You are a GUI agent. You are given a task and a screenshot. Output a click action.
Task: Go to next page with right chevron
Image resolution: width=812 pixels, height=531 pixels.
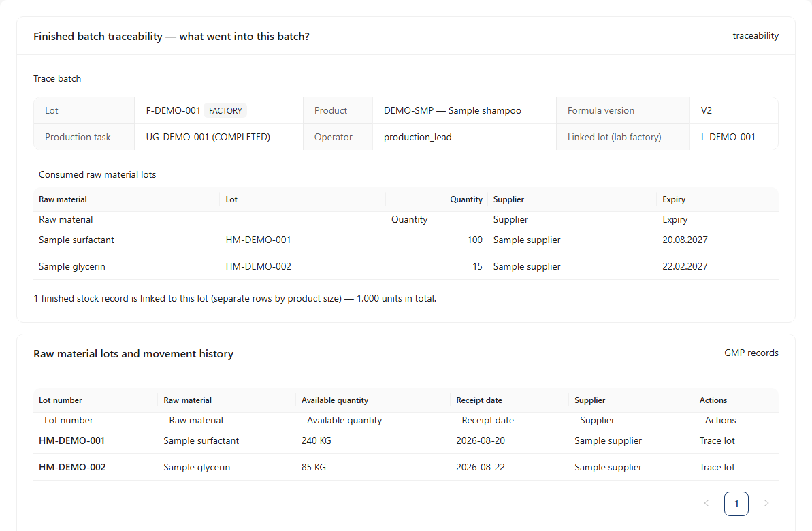[x=766, y=504]
